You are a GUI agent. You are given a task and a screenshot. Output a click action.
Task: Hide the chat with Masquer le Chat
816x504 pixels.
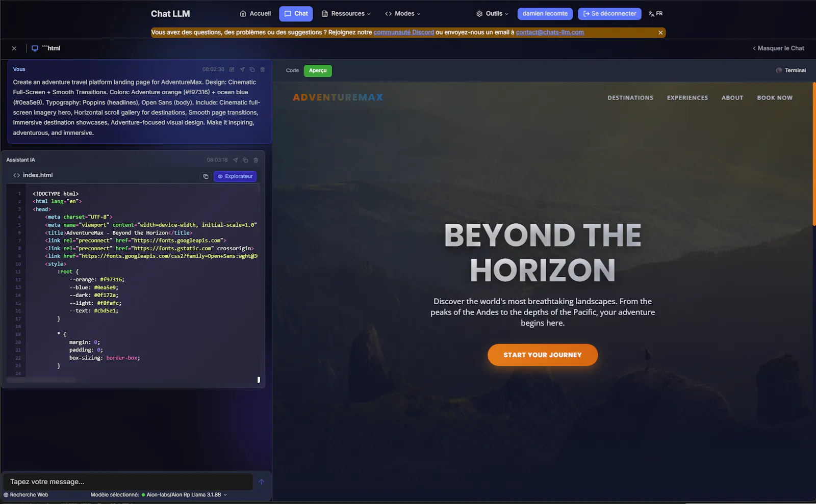tap(778, 48)
